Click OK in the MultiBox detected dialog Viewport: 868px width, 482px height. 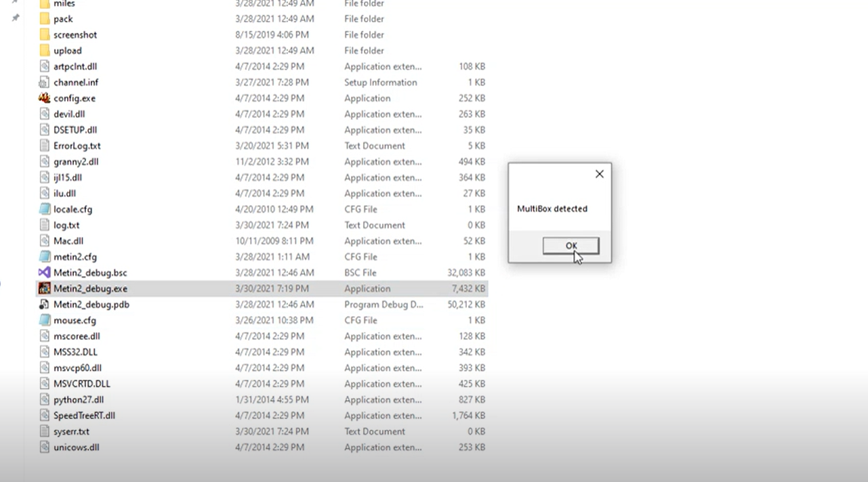(571, 246)
